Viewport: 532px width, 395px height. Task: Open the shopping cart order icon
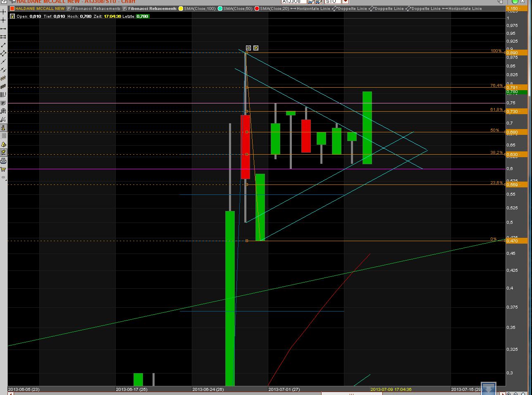3,169
